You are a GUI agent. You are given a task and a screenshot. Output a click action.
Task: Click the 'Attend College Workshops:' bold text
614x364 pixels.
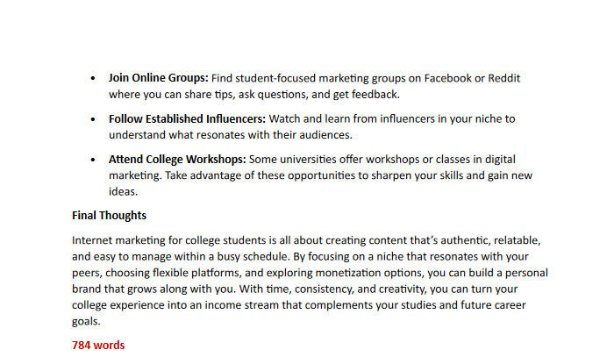(x=177, y=160)
